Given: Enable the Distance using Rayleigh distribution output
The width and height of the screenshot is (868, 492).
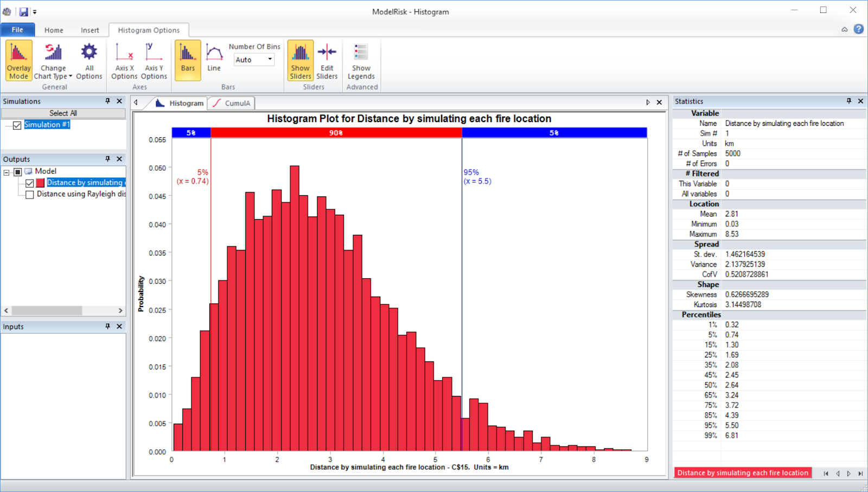Looking at the screenshot, I should [x=29, y=194].
